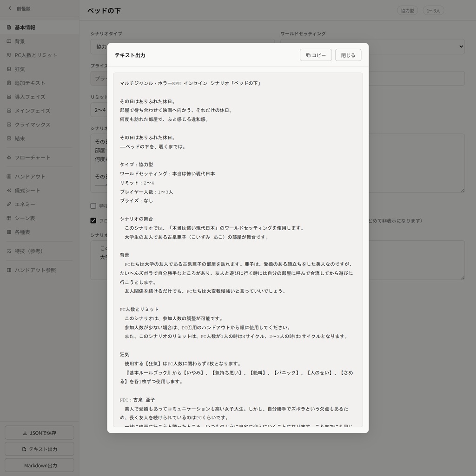
Task: Click the メインフェイズ icon
Action: (x=9, y=111)
